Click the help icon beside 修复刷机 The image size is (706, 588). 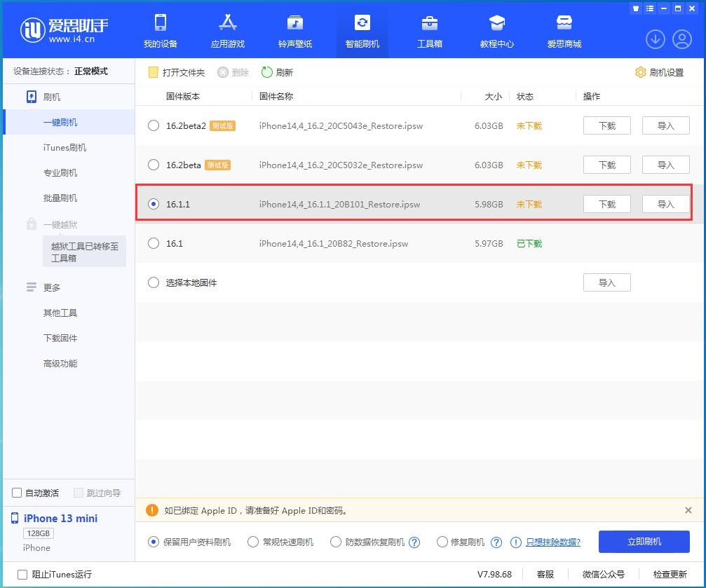tap(496, 542)
